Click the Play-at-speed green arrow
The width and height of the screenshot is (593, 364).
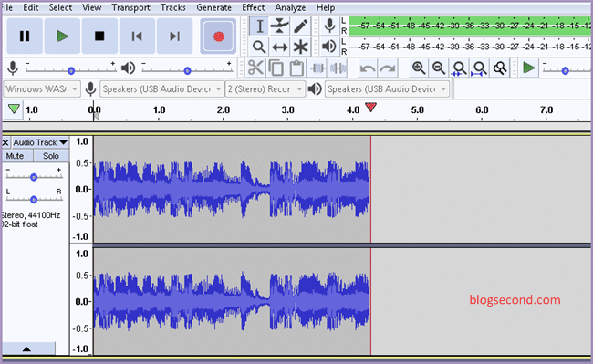pyautogui.click(x=528, y=68)
